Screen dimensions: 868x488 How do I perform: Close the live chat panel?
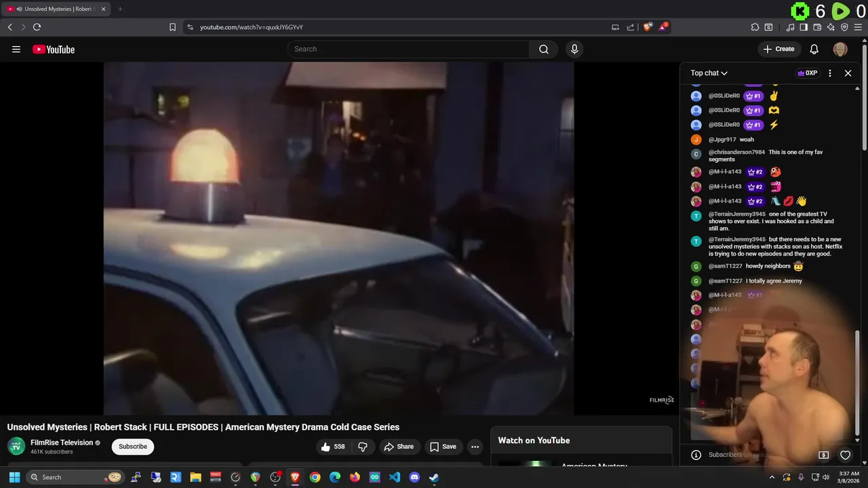click(848, 73)
